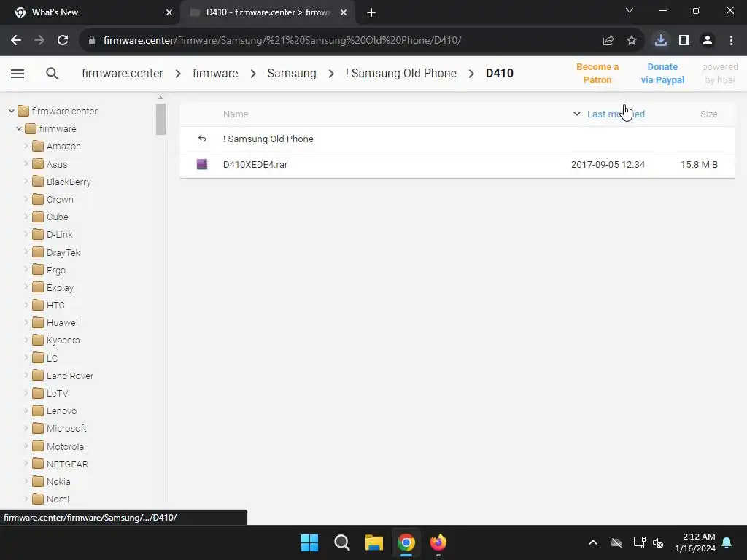The width and height of the screenshot is (747, 560).
Task: Go to firmware.center breadcrumb
Action: pyautogui.click(x=123, y=74)
